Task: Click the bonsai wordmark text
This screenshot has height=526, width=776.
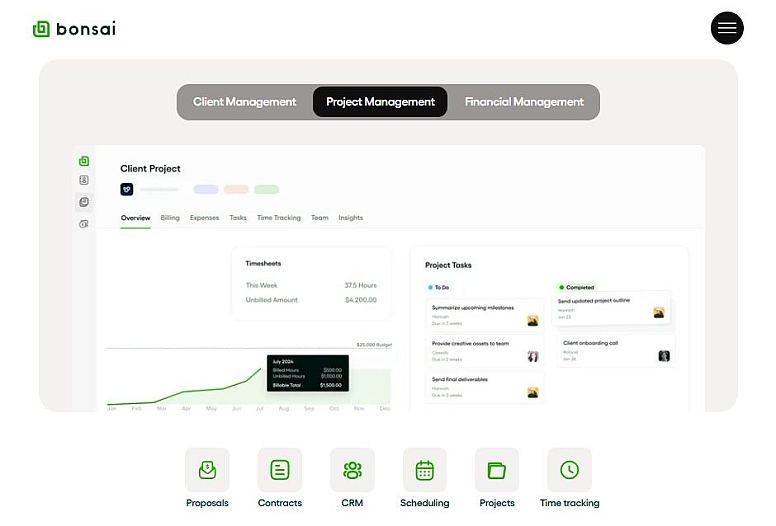Action: click(x=86, y=29)
